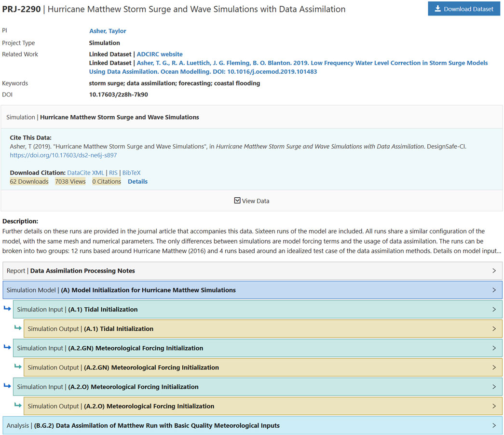The width and height of the screenshot is (504, 435).
Task: Click the download icon in Download Dataset button
Action: 437,9
